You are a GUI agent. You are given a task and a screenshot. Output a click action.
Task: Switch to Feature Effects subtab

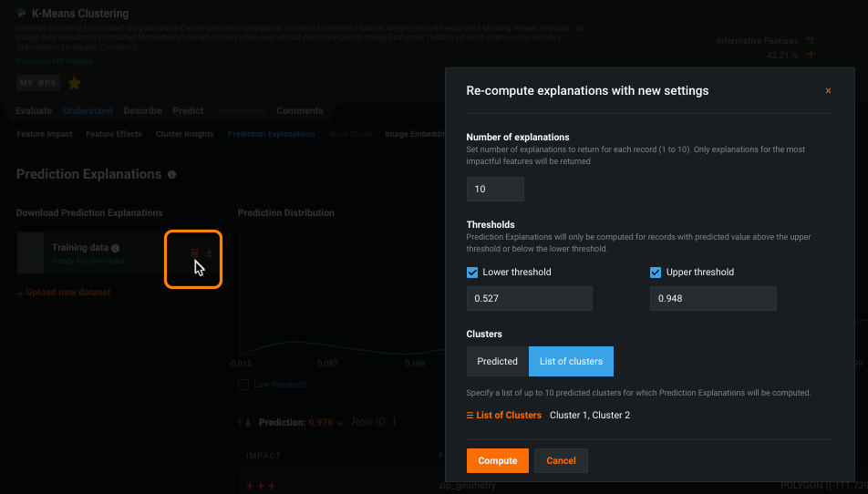[113, 134]
